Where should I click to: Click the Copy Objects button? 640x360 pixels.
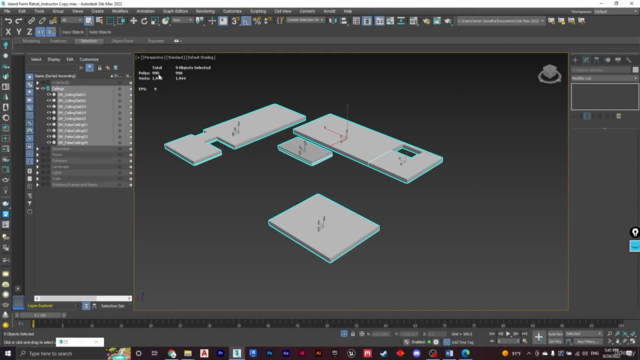[73, 32]
